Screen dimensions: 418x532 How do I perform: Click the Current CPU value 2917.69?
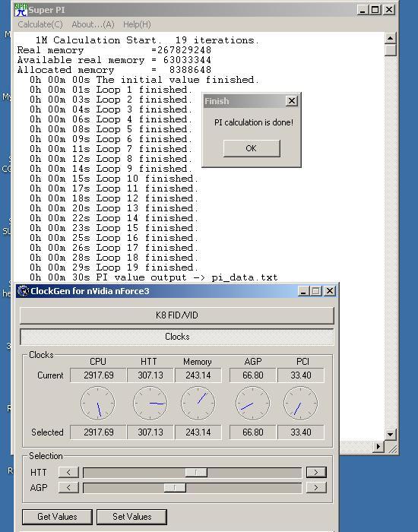tap(98, 375)
